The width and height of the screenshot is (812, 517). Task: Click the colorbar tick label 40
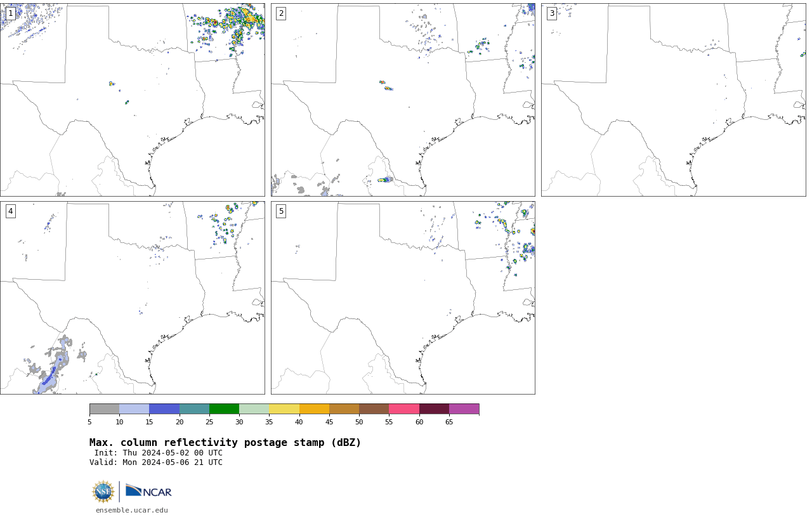pos(299,422)
